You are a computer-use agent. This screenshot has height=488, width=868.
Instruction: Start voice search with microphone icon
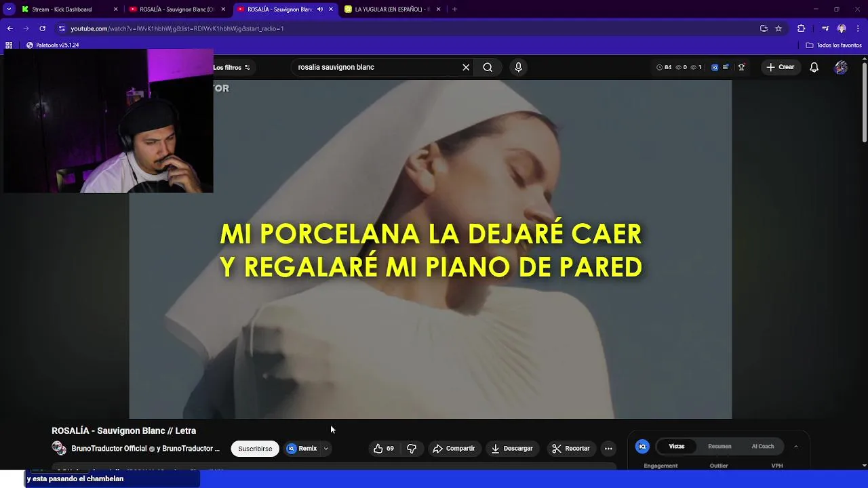point(518,67)
